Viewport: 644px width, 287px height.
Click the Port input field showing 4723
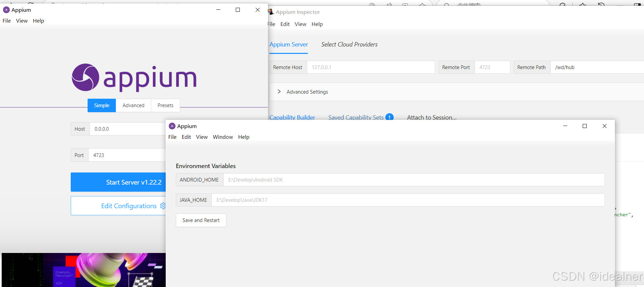point(127,155)
